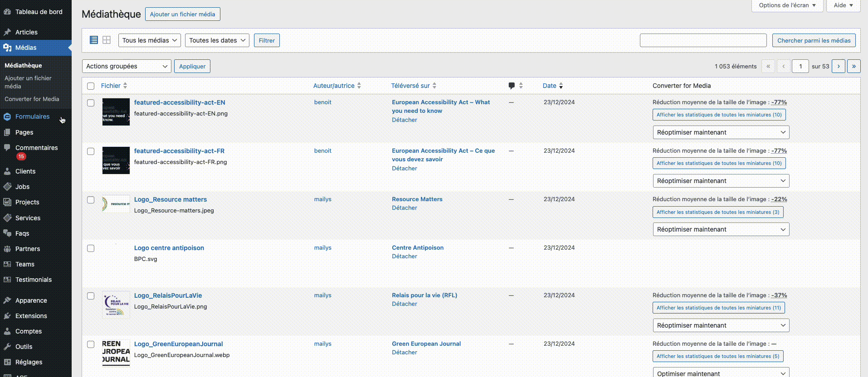Open Réoptimiser maintenant dropdown for accessibility-act-EN
The height and width of the screenshot is (377, 868).
pyautogui.click(x=721, y=132)
